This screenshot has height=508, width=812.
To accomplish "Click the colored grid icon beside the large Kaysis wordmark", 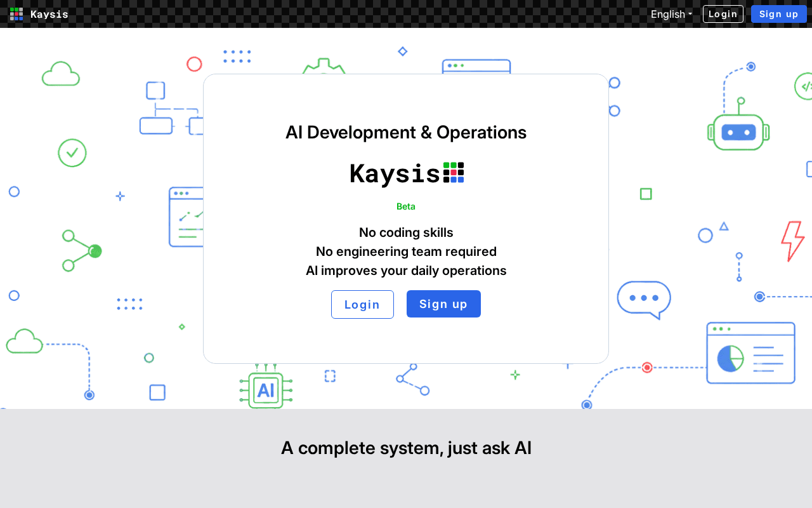I will tap(454, 173).
